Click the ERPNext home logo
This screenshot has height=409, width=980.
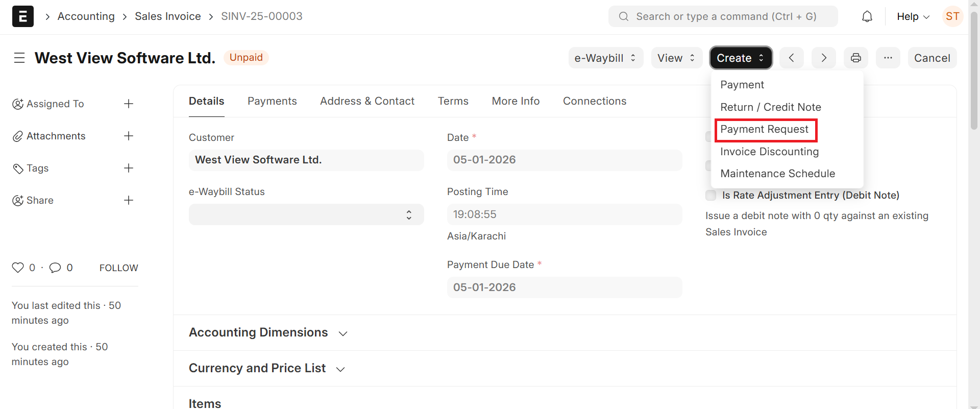tap(23, 16)
